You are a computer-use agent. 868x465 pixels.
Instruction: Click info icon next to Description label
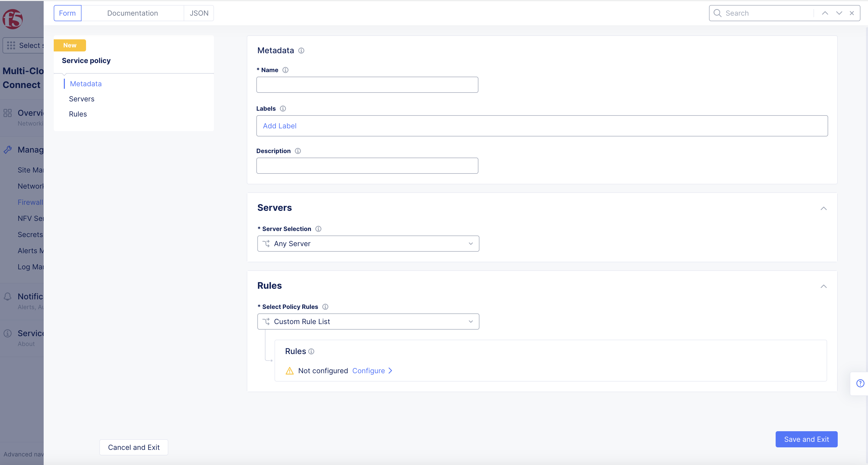pyautogui.click(x=298, y=151)
